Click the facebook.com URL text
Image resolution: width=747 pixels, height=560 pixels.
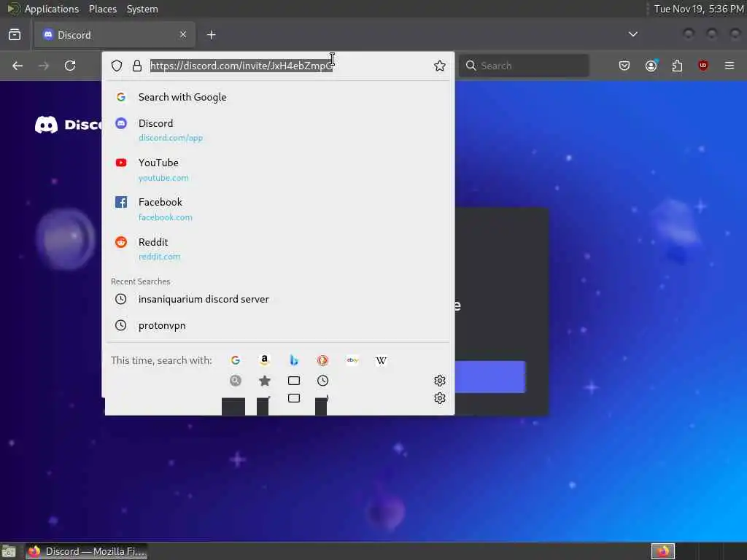pyautogui.click(x=166, y=217)
